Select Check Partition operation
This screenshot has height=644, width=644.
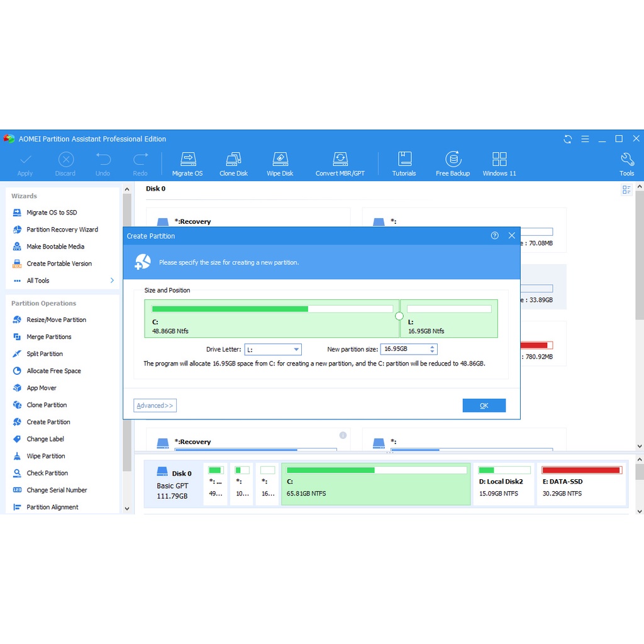pyautogui.click(x=47, y=473)
